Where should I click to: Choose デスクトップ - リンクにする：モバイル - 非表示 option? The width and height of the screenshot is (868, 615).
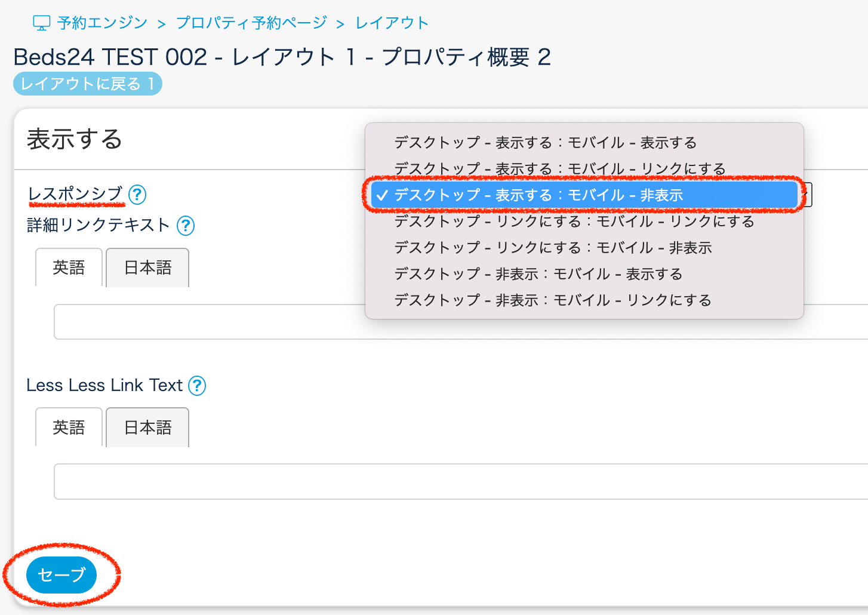click(553, 248)
